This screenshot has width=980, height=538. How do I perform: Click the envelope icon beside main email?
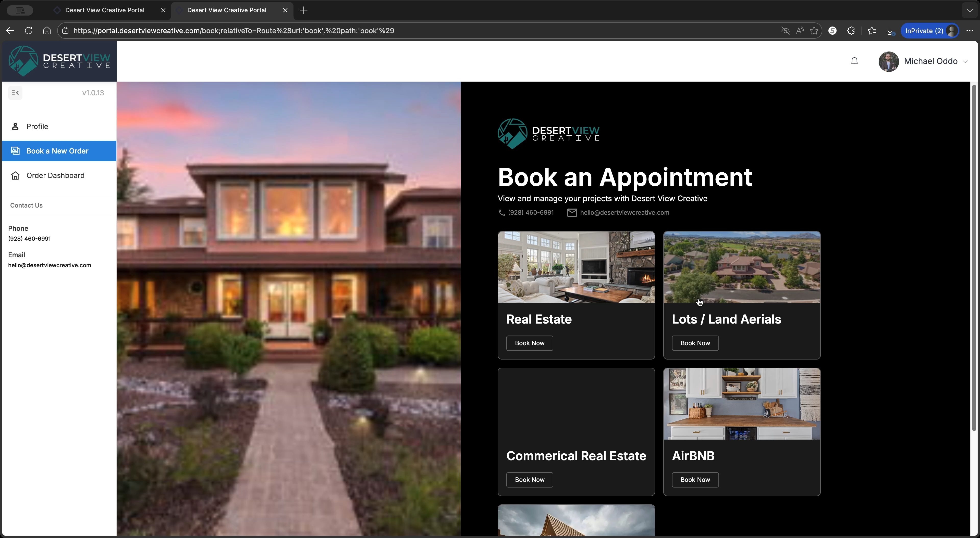(x=572, y=213)
